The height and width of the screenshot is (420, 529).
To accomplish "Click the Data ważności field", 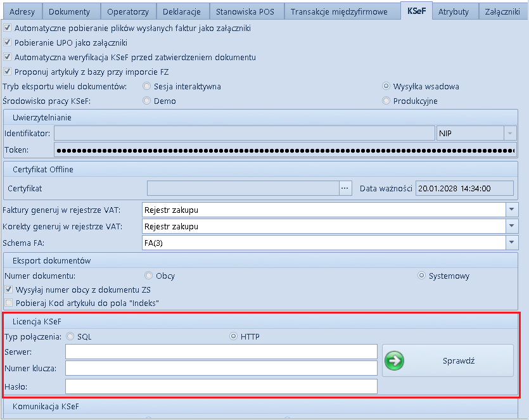I will [464, 188].
